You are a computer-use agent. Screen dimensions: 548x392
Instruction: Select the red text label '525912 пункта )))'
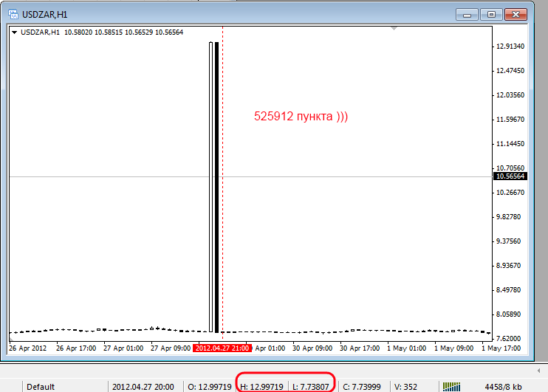pos(301,117)
